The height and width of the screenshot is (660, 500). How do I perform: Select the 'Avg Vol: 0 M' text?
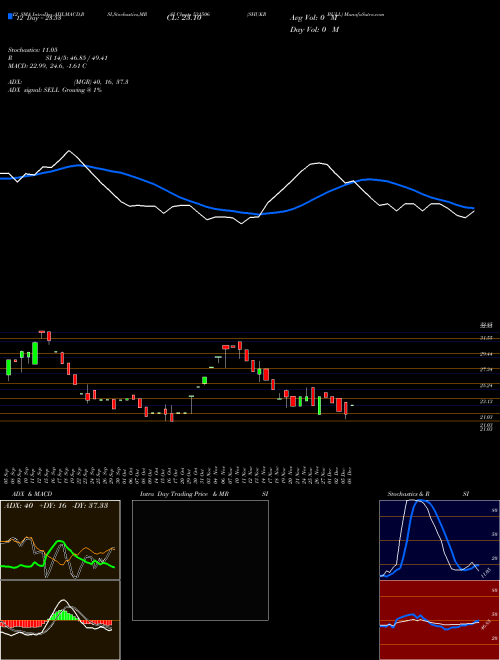[x=314, y=18]
